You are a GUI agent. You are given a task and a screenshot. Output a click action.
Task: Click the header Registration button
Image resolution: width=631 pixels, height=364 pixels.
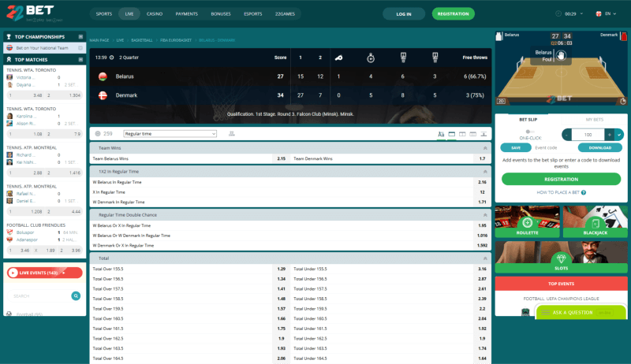coord(453,13)
